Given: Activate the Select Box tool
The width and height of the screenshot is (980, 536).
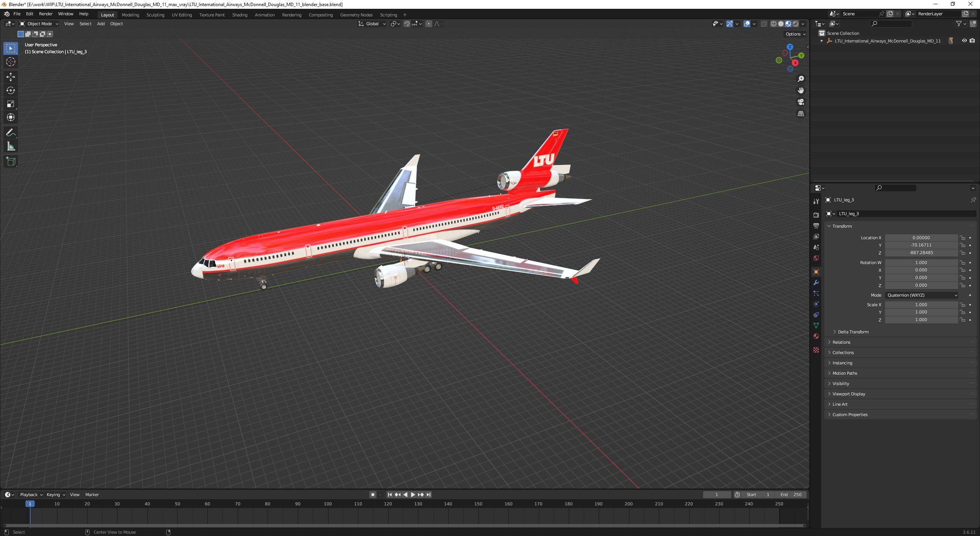Looking at the screenshot, I should point(11,48).
